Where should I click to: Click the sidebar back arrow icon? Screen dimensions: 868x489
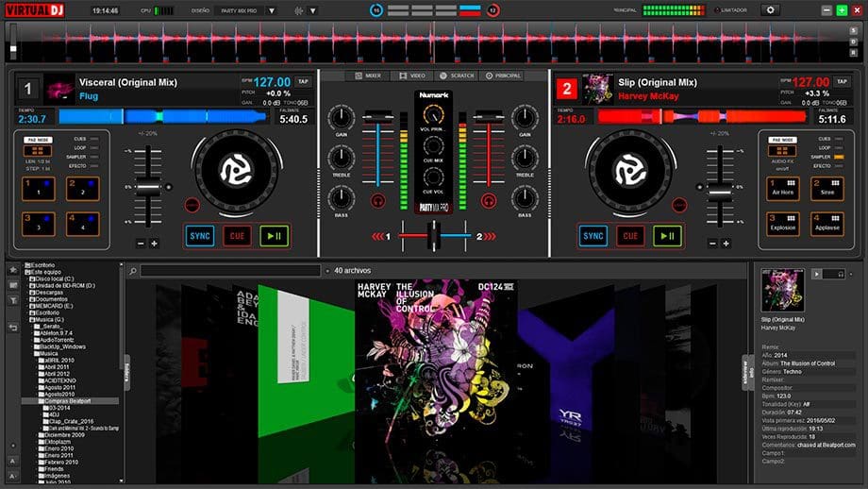coord(12,328)
